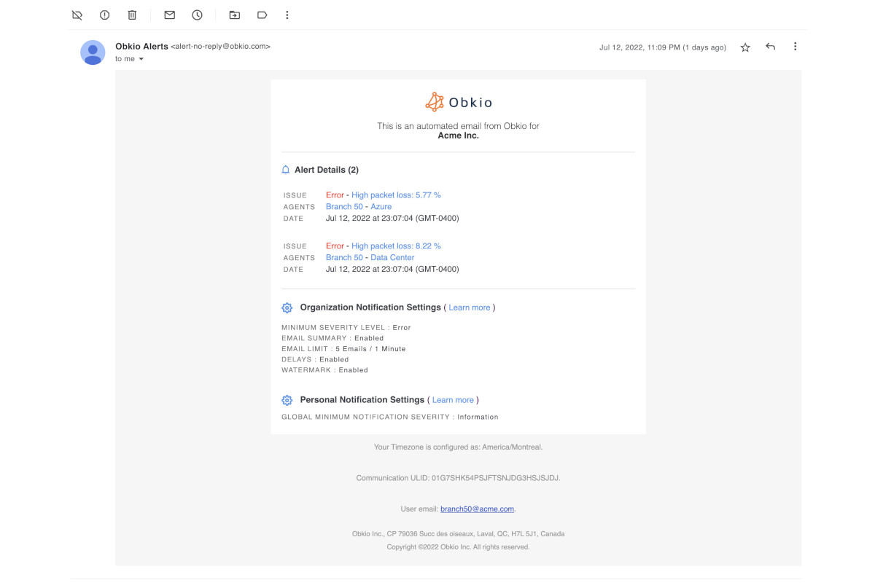The height and width of the screenshot is (588, 875).
Task: Mark the email as unread
Action: [x=168, y=15]
